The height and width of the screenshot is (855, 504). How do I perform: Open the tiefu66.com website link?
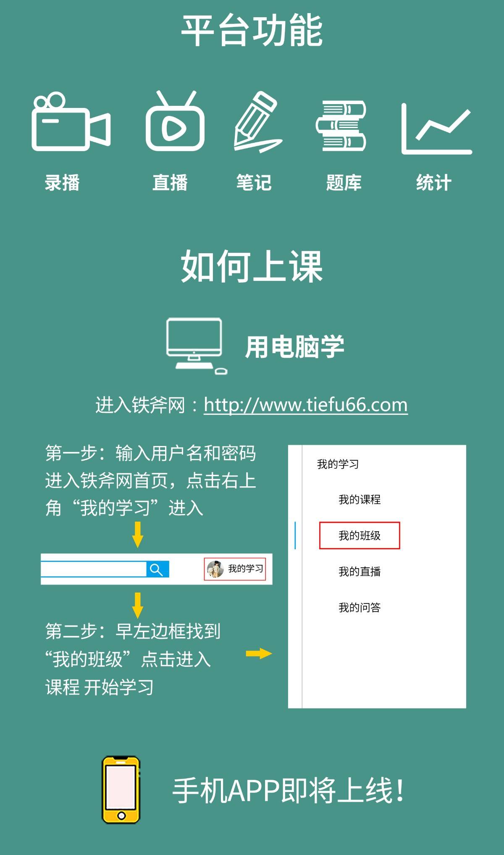(306, 405)
